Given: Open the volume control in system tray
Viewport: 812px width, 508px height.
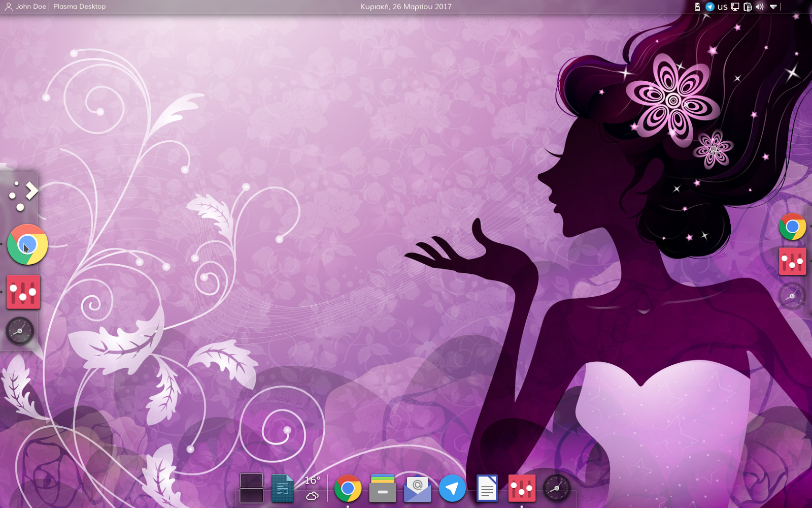Looking at the screenshot, I should point(760,7).
